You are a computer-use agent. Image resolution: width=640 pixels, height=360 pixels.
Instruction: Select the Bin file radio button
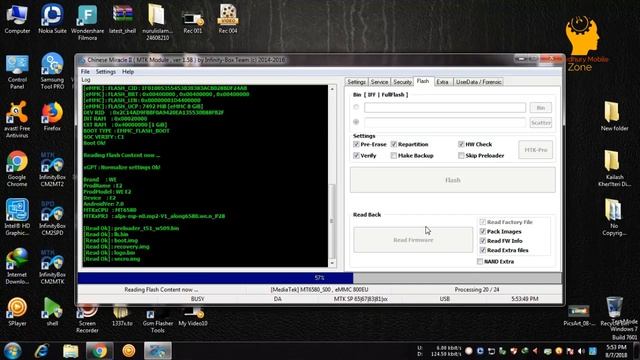click(356, 107)
